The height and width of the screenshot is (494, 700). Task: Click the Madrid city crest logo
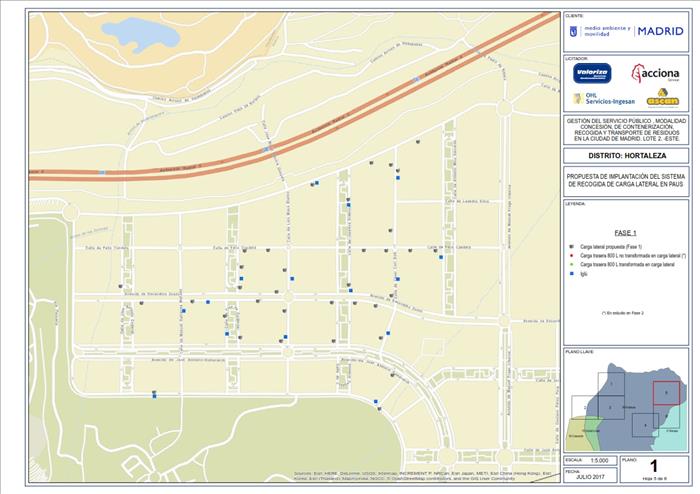point(574,32)
